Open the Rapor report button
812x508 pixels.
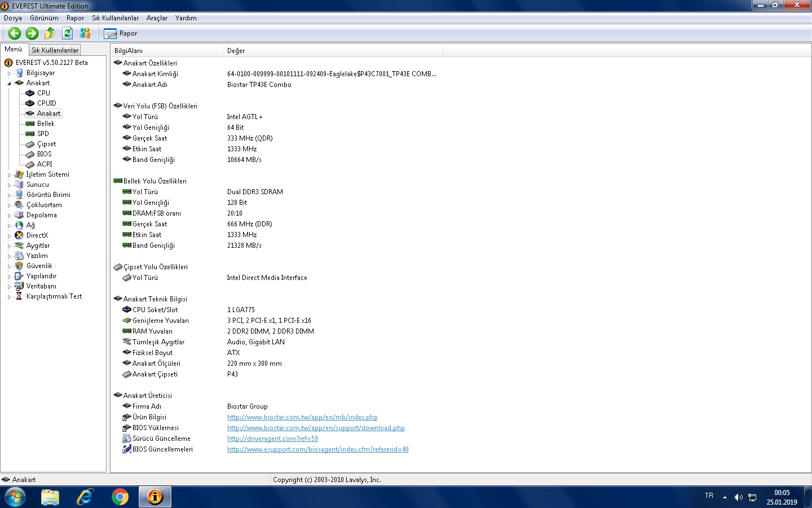(x=121, y=33)
